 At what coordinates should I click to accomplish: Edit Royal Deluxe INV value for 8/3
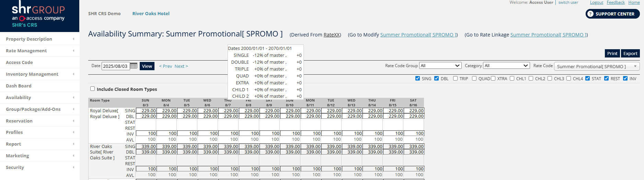pos(146,133)
